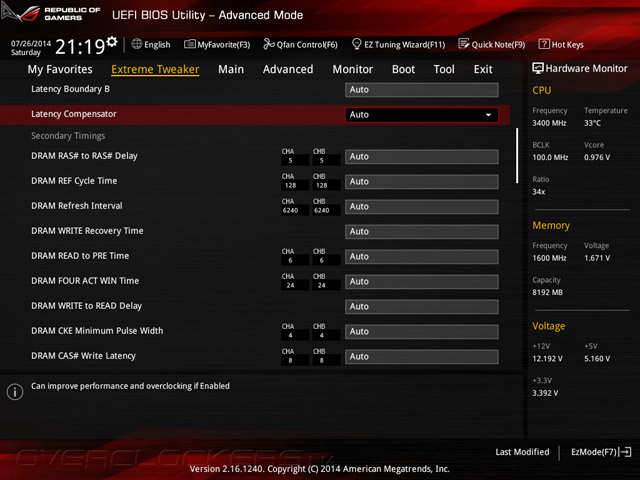Open the Qfan Control fan icon
Screen dimensions: 640x480
pos(269,44)
